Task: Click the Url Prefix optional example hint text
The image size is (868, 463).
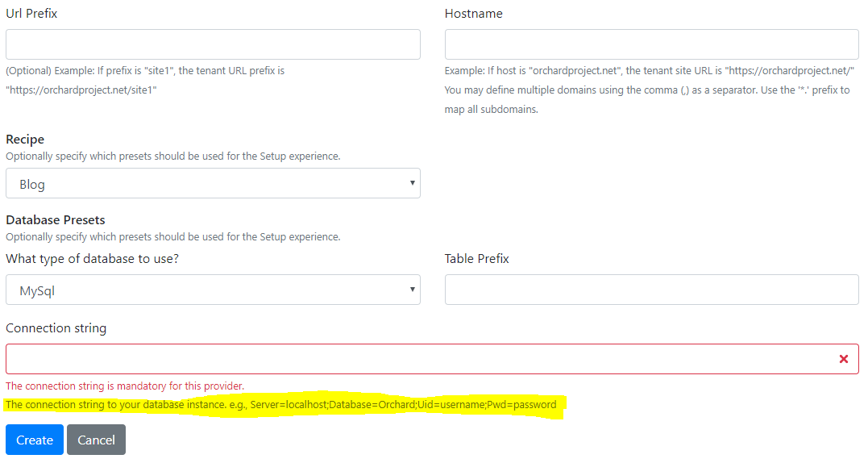Action: pyautogui.click(x=145, y=81)
